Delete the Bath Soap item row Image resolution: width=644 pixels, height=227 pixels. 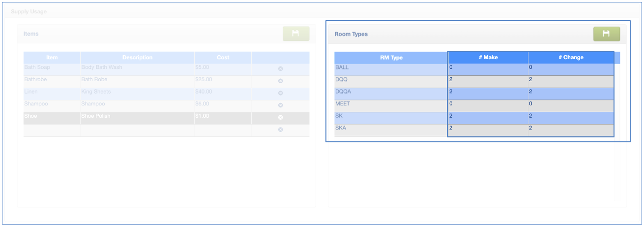click(280, 69)
